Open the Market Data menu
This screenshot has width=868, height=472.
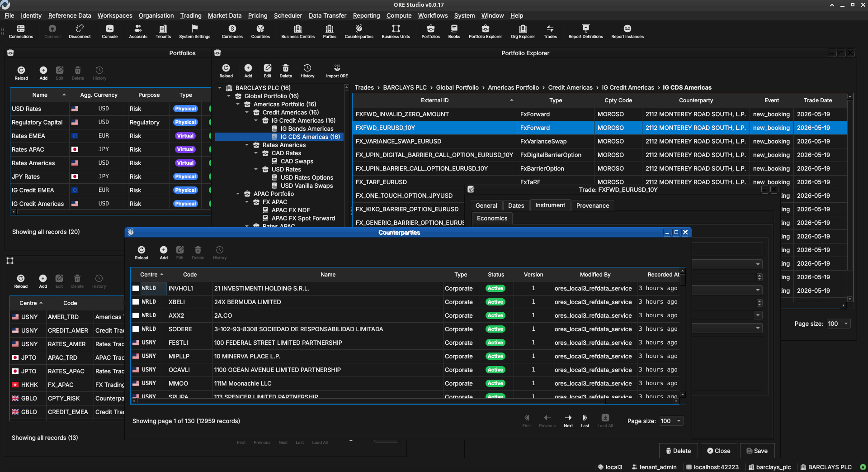pos(225,15)
